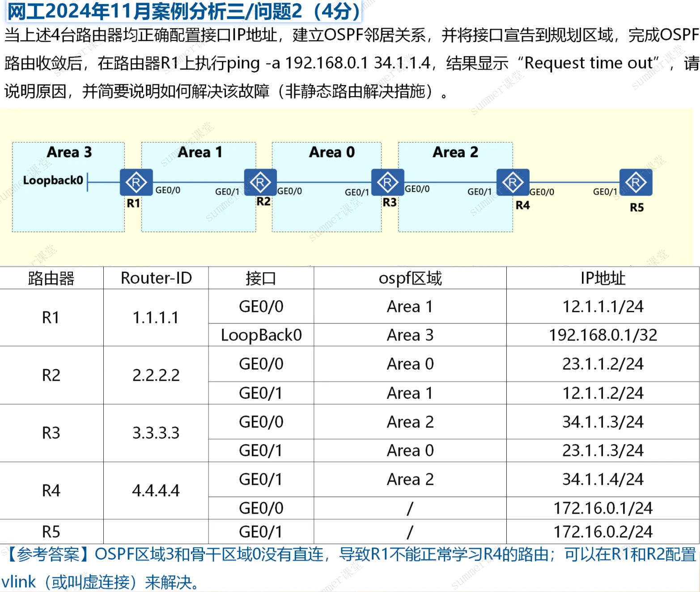Viewport: 700px width, 592px height.
Task: Click the Router-ID column header
Action: coord(156,278)
